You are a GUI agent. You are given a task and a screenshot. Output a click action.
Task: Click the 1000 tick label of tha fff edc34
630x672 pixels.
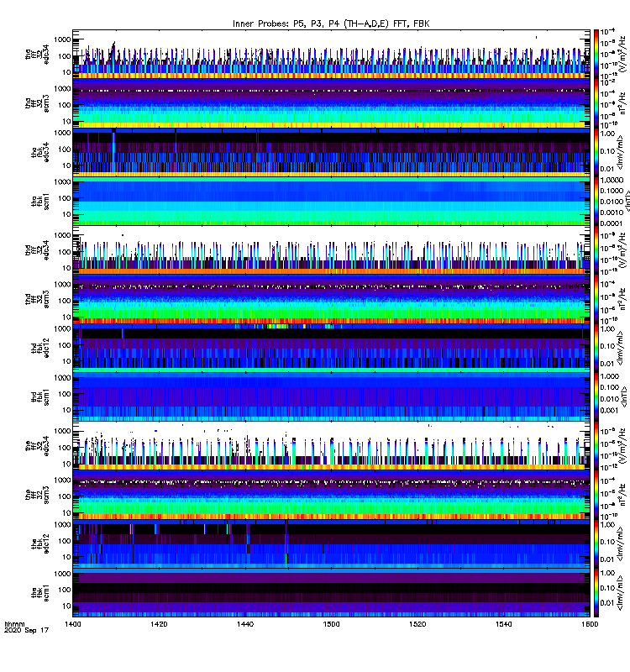62,39
